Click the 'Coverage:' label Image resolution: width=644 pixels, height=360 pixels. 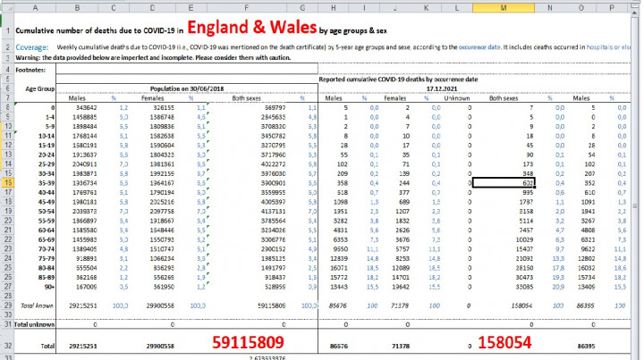tap(31, 47)
